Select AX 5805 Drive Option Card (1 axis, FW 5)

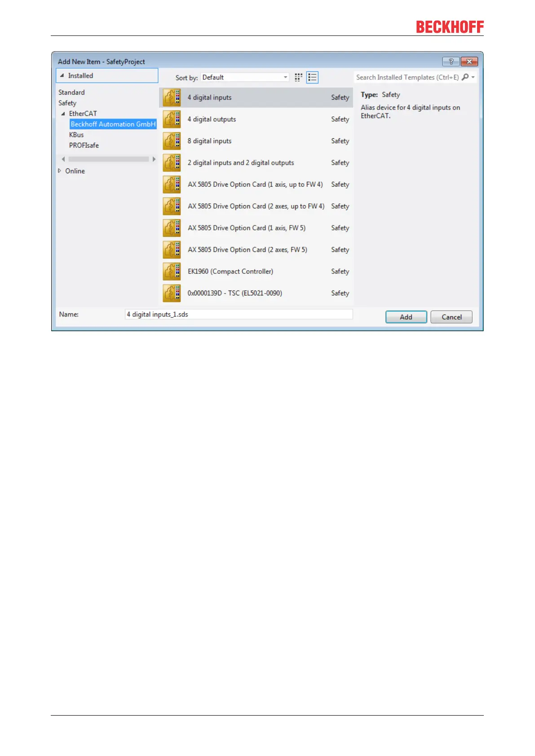pos(256,228)
